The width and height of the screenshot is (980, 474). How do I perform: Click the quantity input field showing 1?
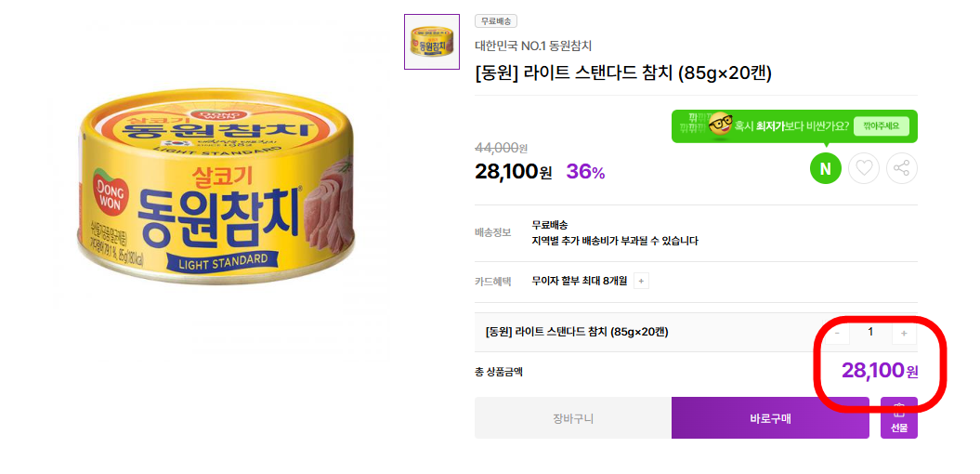(x=870, y=332)
